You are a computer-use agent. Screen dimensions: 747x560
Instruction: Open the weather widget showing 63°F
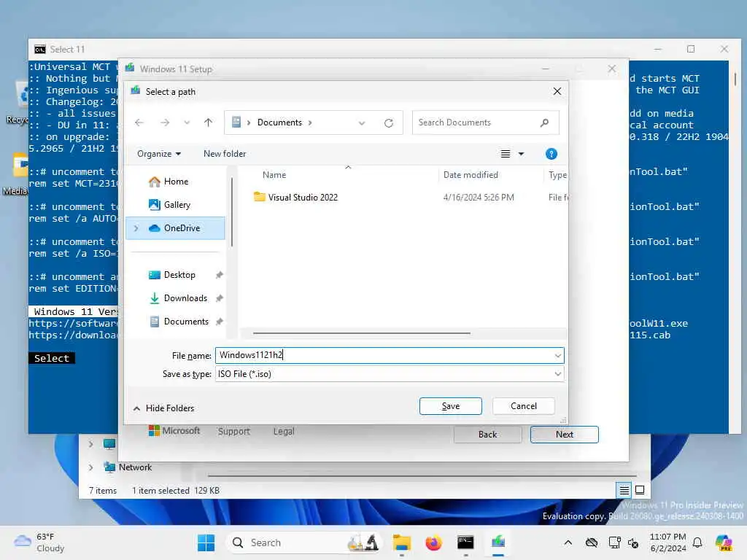40,542
